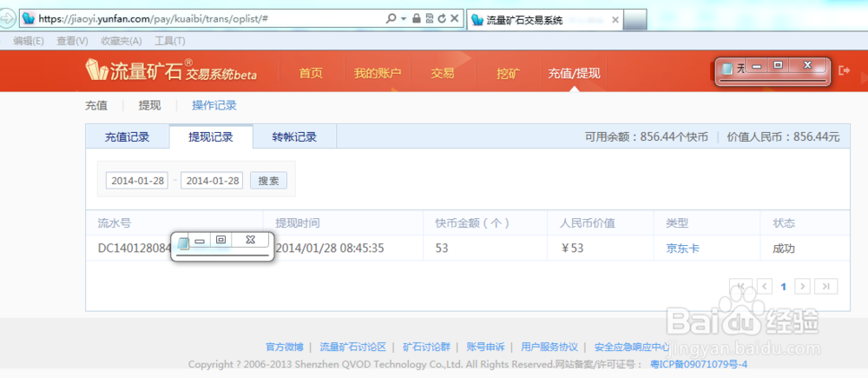This screenshot has width=868, height=378.
Task: Click the 成功 status cell
Action: click(x=784, y=249)
